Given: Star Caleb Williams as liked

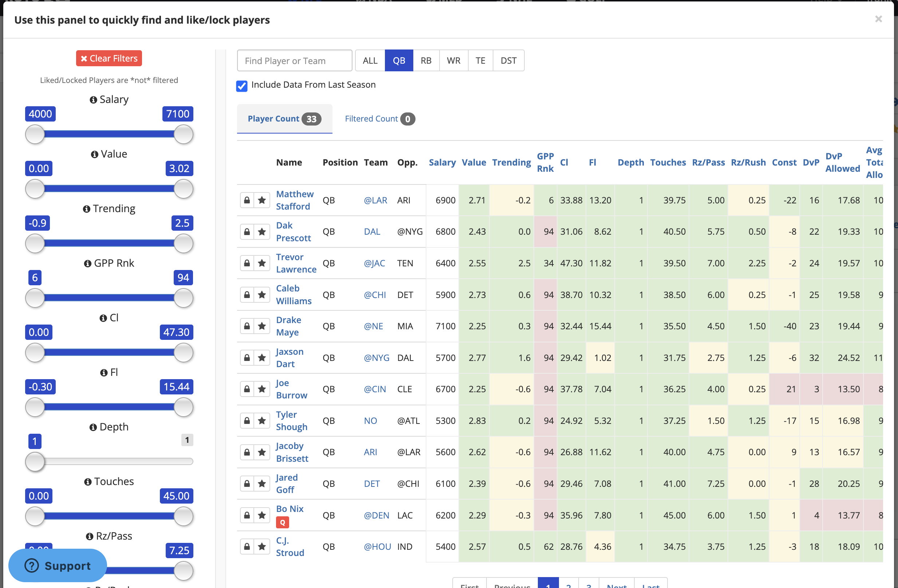Looking at the screenshot, I should point(262,295).
